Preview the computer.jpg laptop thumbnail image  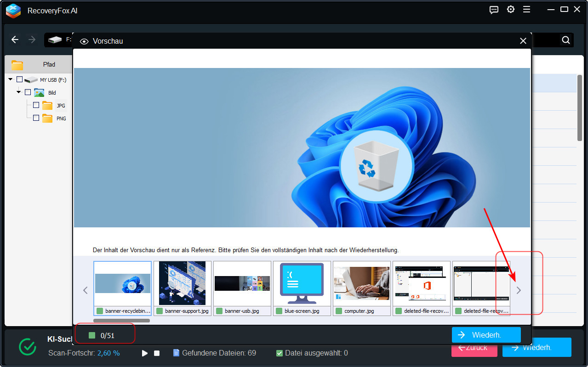point(362,283)
